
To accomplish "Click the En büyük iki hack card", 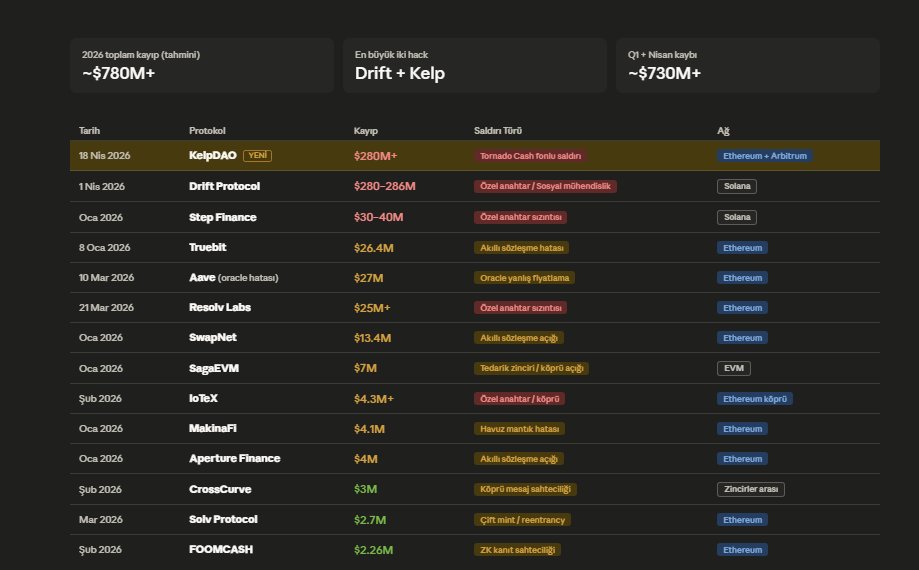I will tap(474, 66).
